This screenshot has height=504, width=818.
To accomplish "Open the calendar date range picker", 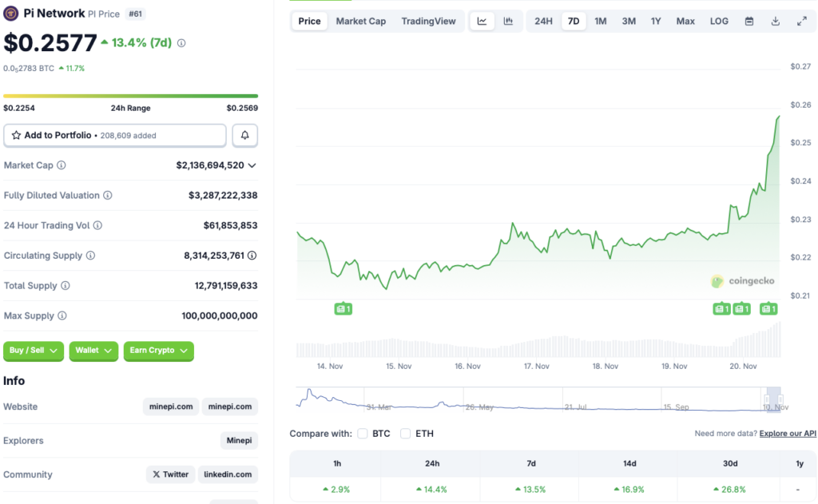I will tap(748, 21).
